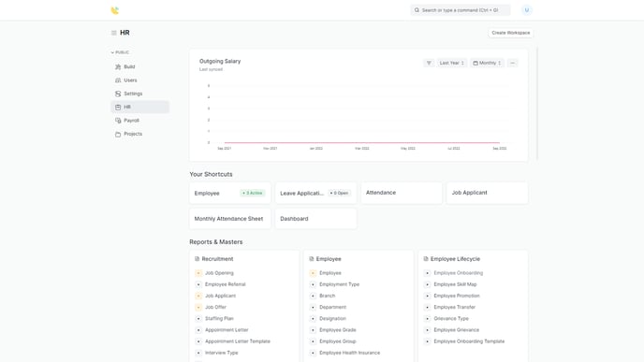The image size is (644, 362).
Task: Open the Employee Onboarding Template link
Action: click(469, 341)
